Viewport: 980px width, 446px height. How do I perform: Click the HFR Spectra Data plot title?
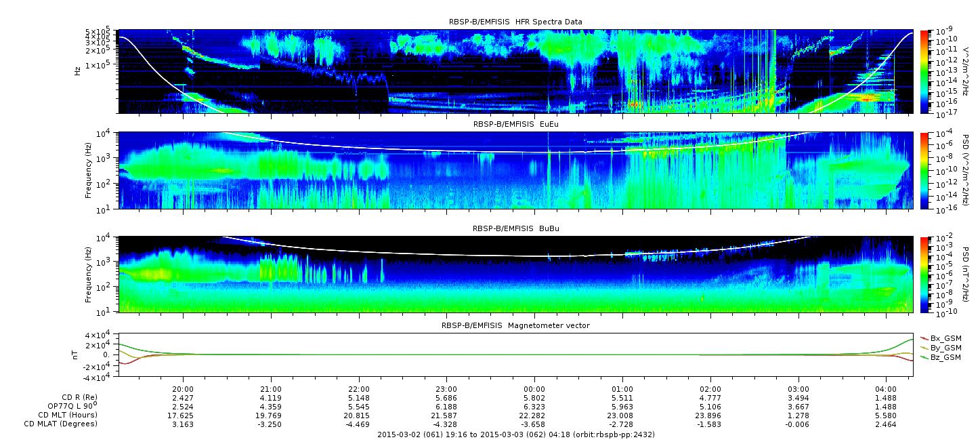515,22
